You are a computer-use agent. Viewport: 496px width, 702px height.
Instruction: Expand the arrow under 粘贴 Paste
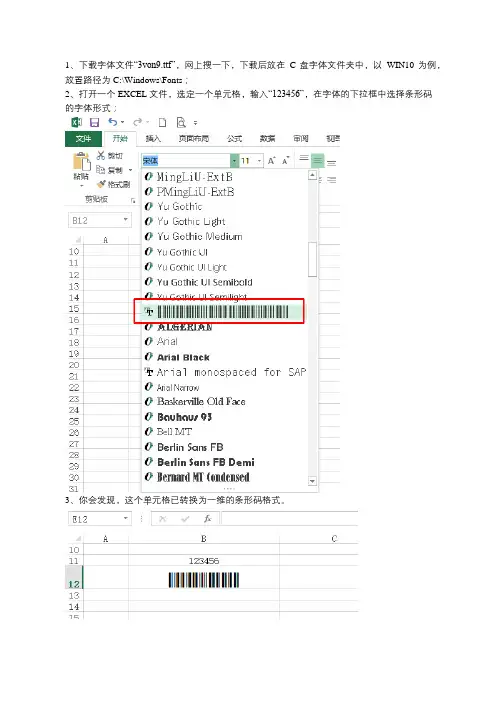pyautogui.click(x=81, y=185)
